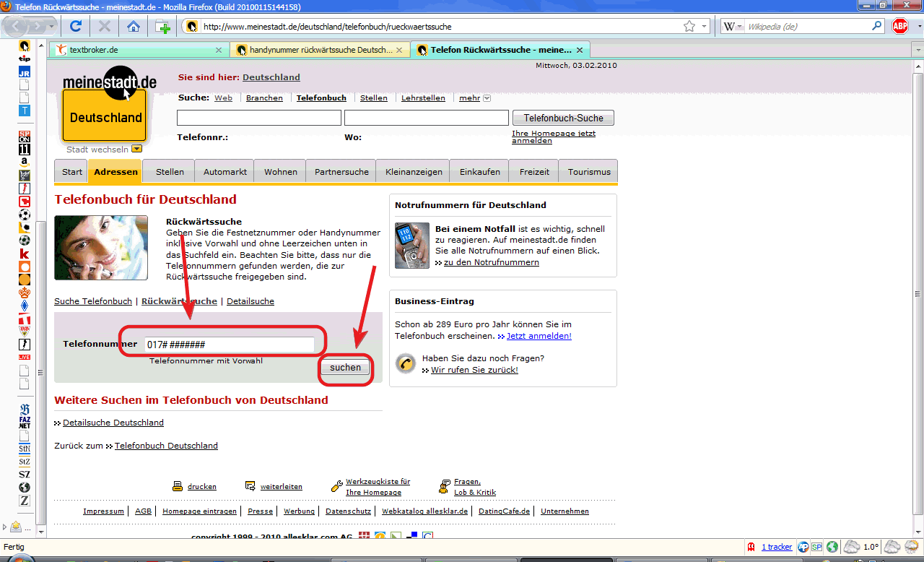The height and width of the screenshot is (562, 924).
Task: Open the Detailsuche Deutschland link
Action: tap(113, 423)
